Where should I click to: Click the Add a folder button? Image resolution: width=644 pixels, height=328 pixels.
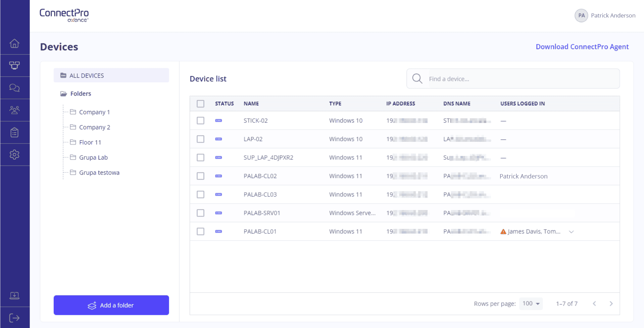(x=111, y=305)
